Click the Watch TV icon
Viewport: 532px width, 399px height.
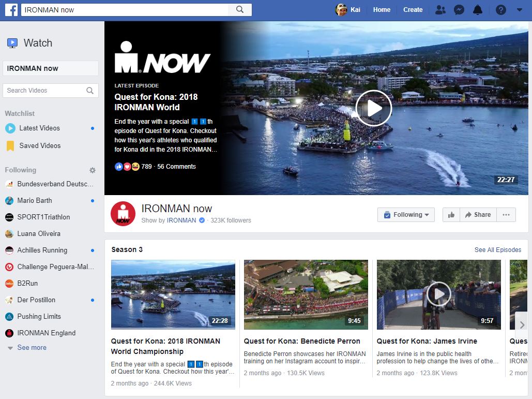[12, 43]
